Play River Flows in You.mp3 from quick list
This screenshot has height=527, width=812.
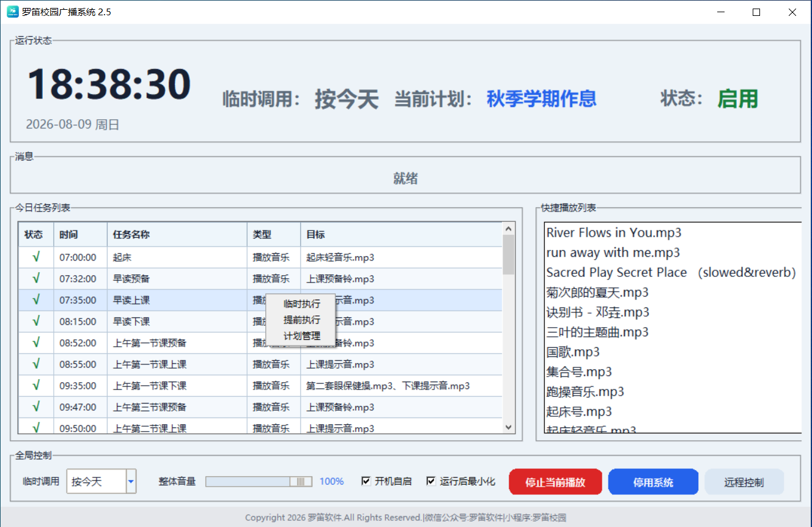tap(673, 232)
